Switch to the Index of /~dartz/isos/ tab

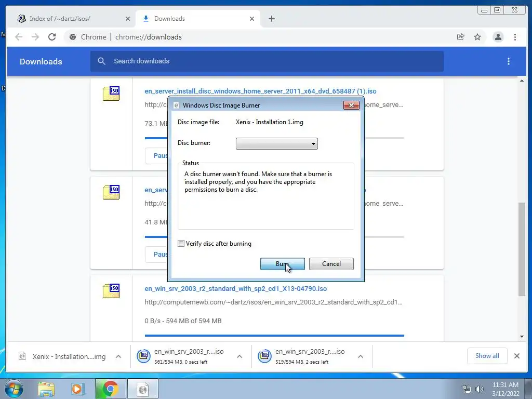[73, 19]
